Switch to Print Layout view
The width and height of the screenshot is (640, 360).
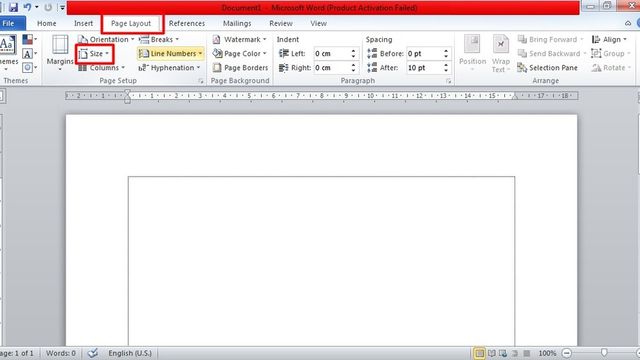[x=479, y=353]
